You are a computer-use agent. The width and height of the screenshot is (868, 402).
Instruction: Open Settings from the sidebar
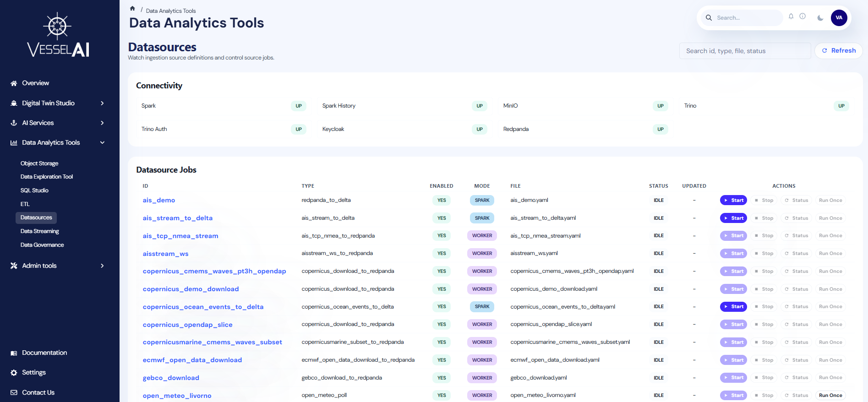tap(34, 372)
